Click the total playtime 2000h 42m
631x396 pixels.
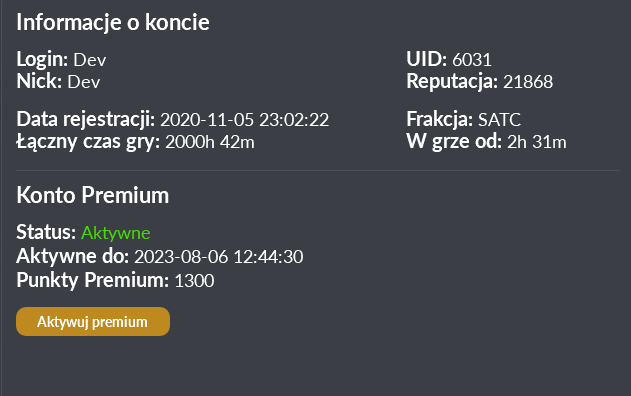pyautogui.click(x=210, y=142)
